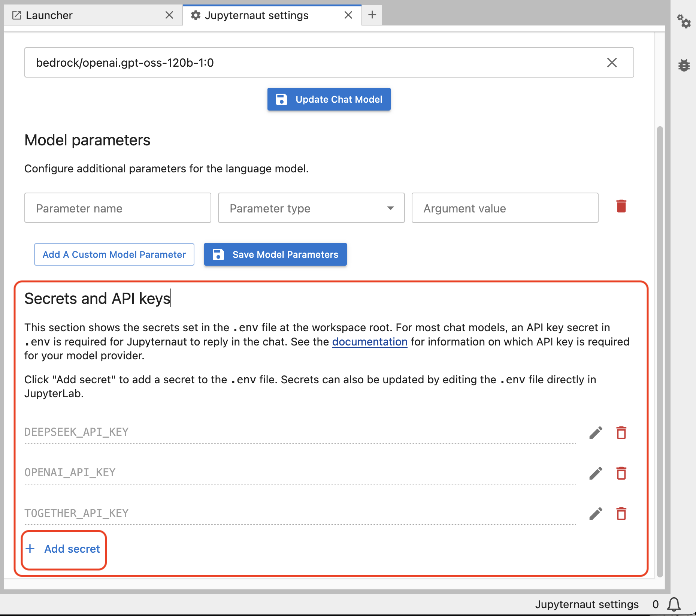Edit the TOGETHER_API_KEY secret with pencil icon
This screenshot has width=696, height=616.
pyautogui.click(x=596, y=514)
